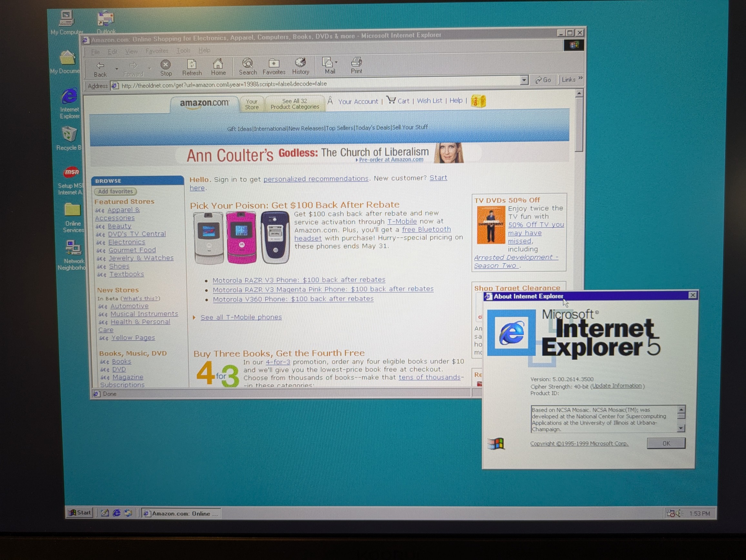Image resolution: width=746 pixels, height=560 pixels.
Task: Click Add favorites button in Browse panel
Action: coord(115,192)
